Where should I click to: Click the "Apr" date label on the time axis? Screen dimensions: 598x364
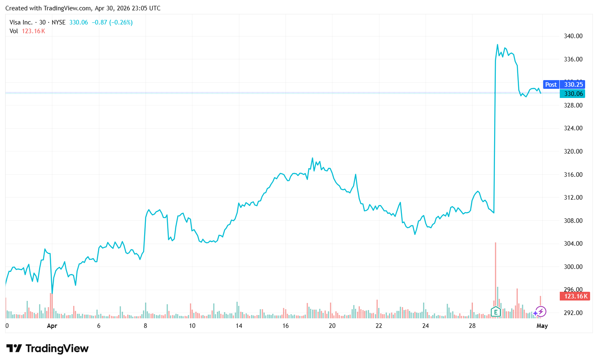point(52,326)
